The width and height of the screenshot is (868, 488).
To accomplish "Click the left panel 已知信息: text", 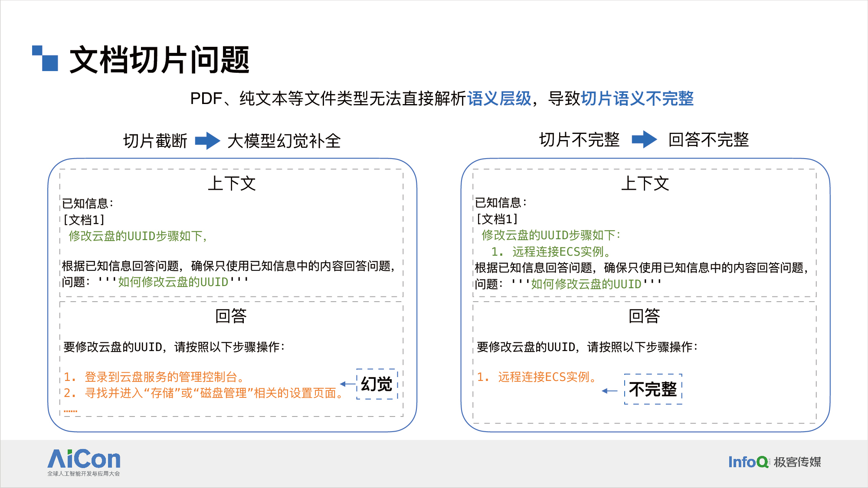I will (x=88, y=203).
